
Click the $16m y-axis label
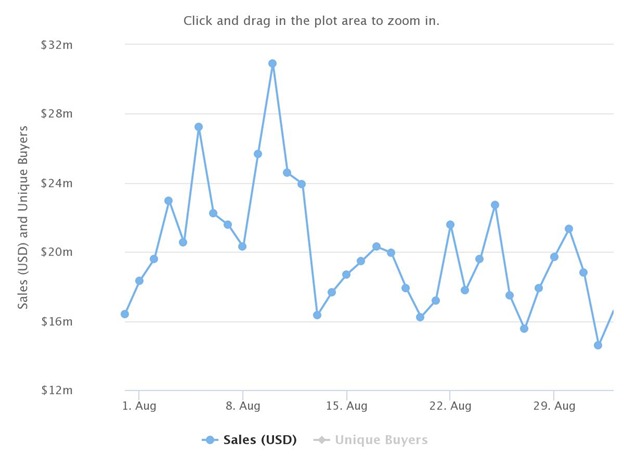57,322
